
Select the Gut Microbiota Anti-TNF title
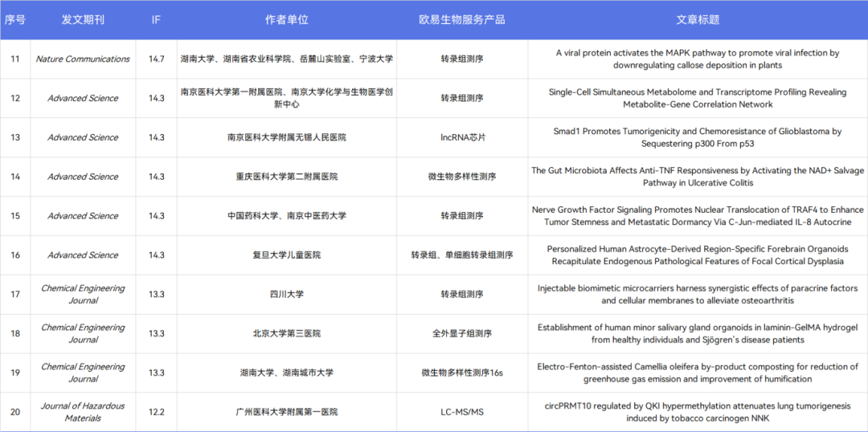(698, 177)
